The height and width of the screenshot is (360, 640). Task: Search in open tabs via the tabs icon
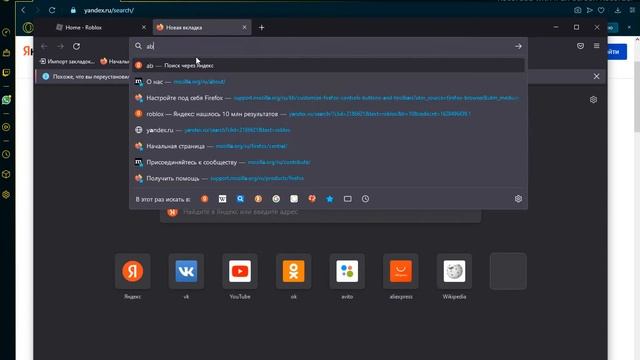coord(348,199)
